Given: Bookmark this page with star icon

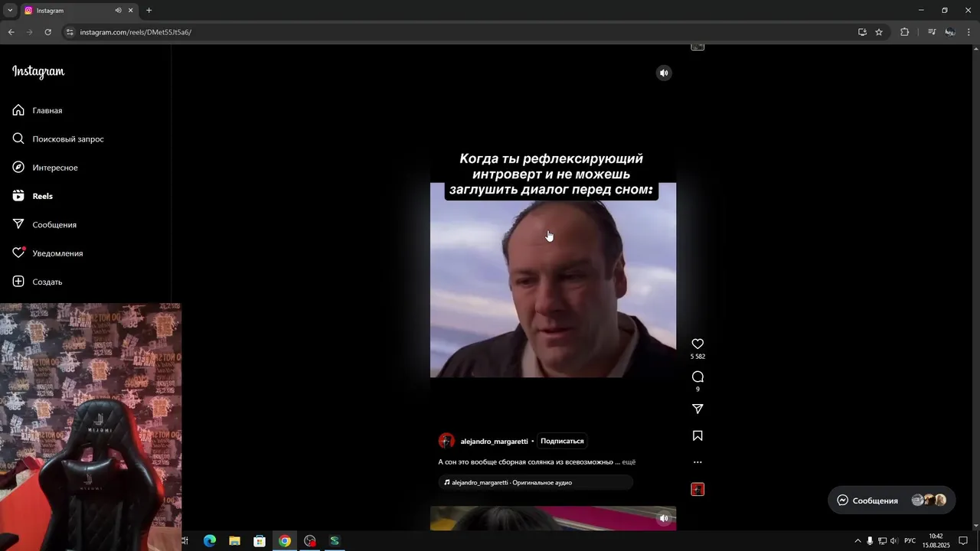Looking at the screenshot, I should point(879,32).
